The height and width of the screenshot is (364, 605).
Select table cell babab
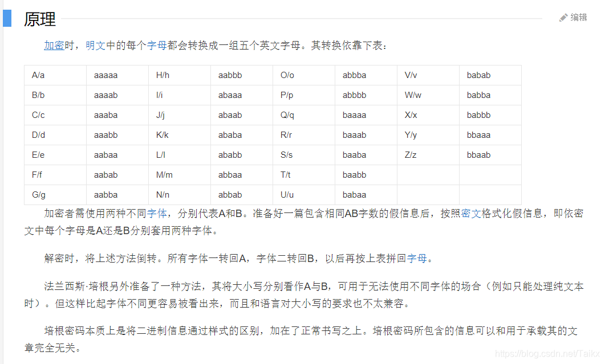coord(490,75)
